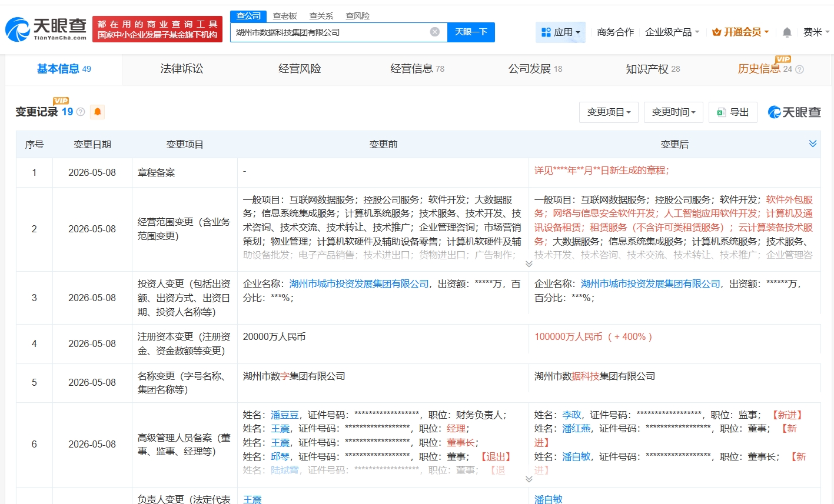Click the 变更日期 column header
Screen dimensions: 834x504
pyautogui.click(x=92, y=144)
